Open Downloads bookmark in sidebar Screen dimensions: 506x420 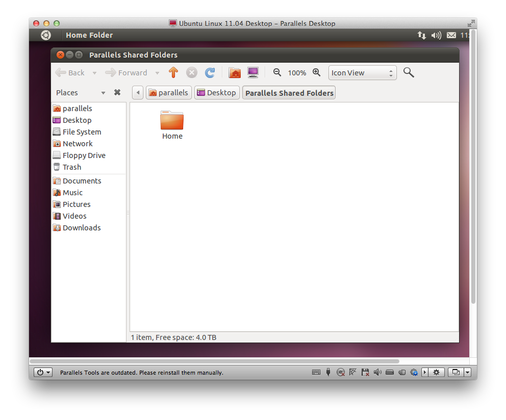[89, 228]
